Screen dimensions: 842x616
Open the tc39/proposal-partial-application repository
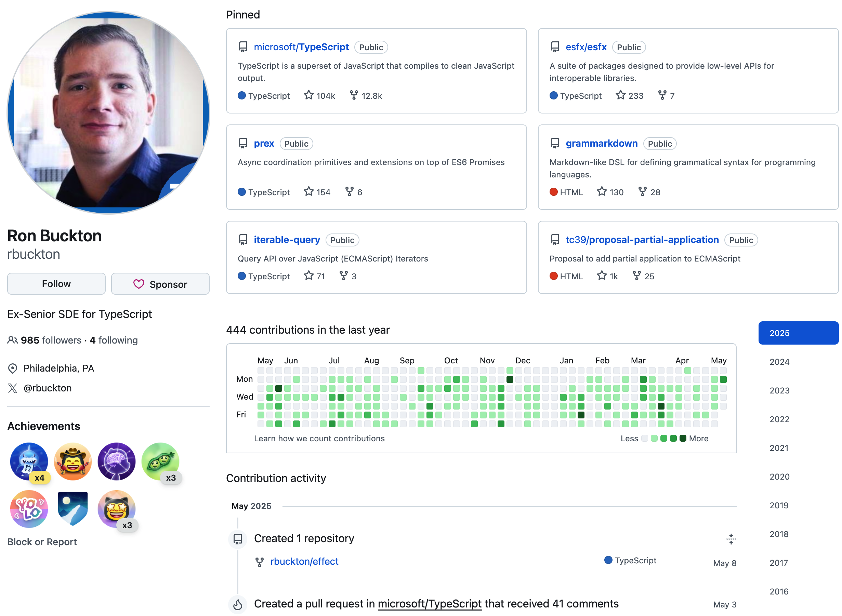coord(642,240)
